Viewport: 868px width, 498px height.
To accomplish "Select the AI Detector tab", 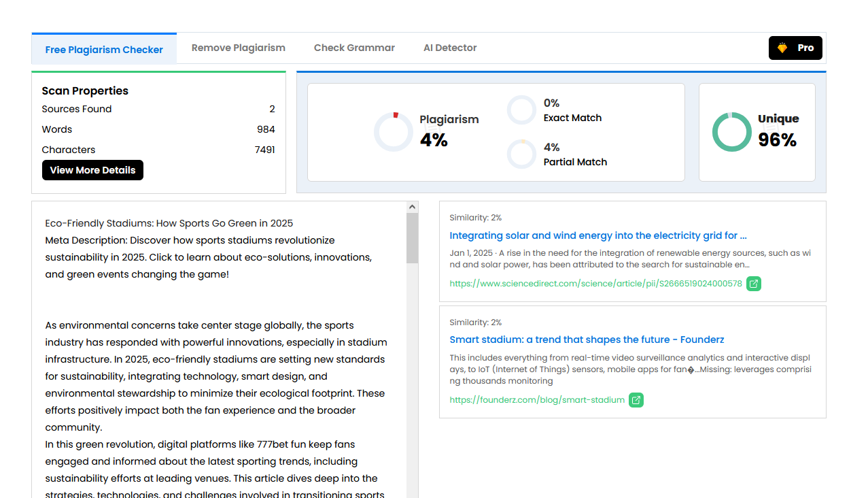I will tap(450, 48).
